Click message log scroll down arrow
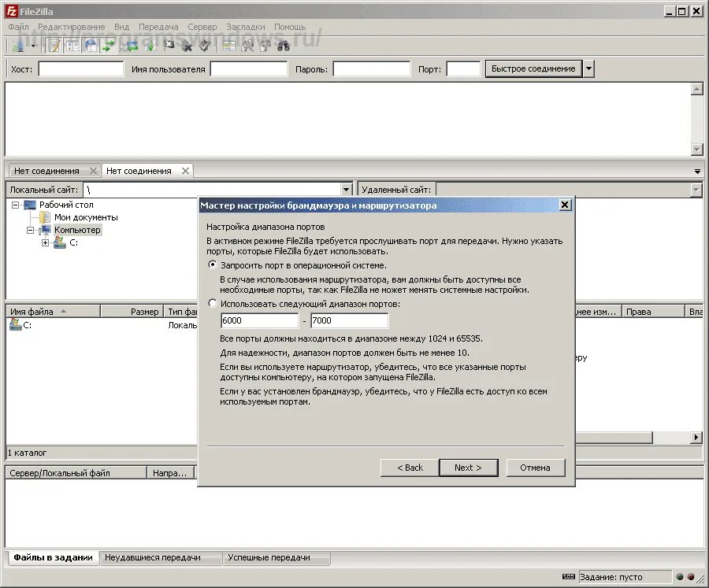The width and height of the screenshot is (709, 588). click(697, 149)
